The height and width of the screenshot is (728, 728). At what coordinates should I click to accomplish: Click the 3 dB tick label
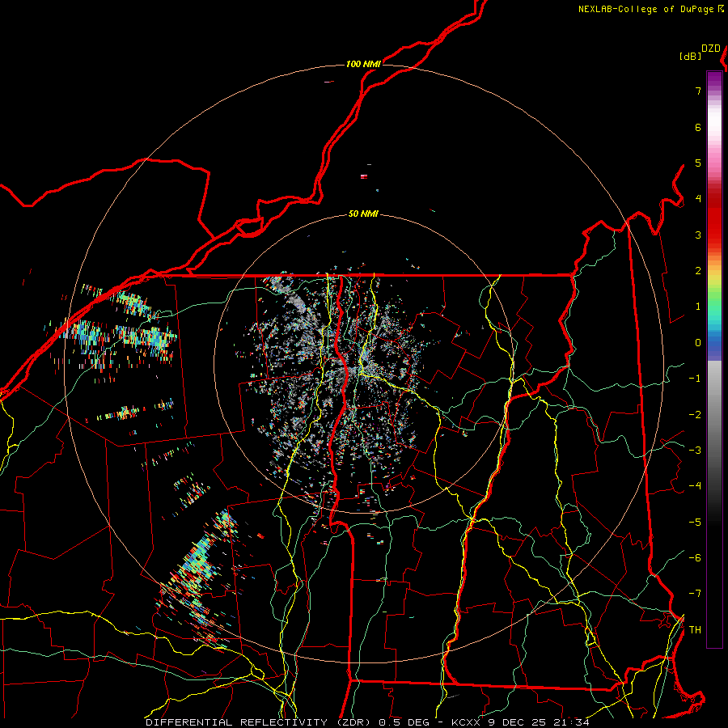[x=698, y=235]
